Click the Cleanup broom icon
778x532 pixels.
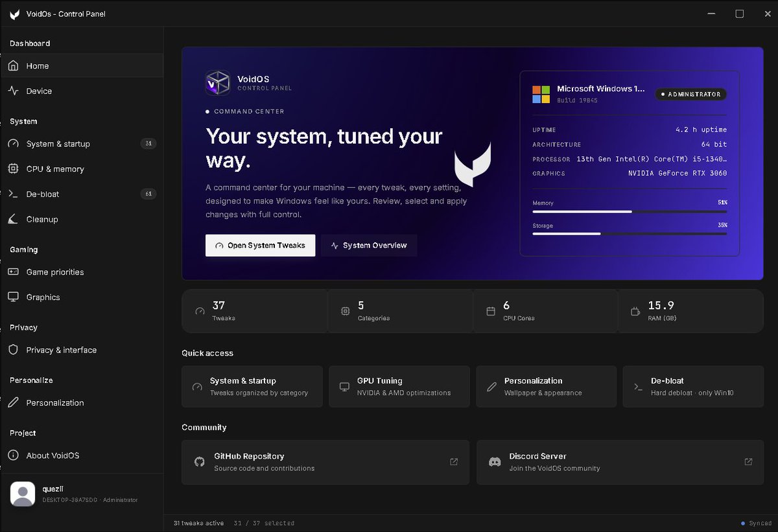click(13, 219)
